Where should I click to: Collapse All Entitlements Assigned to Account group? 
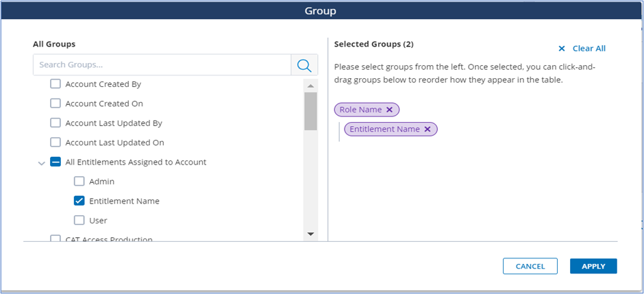coord(41,162)
